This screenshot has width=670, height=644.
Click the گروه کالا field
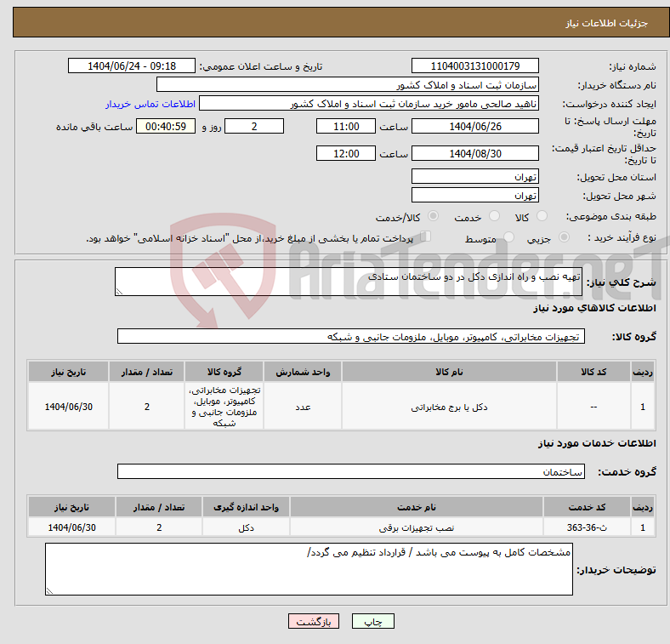(x=351, y=336)
